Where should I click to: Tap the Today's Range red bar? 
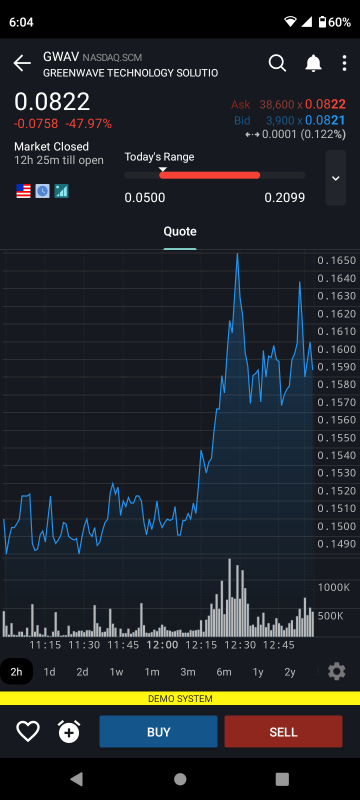[x=210, y=175]
